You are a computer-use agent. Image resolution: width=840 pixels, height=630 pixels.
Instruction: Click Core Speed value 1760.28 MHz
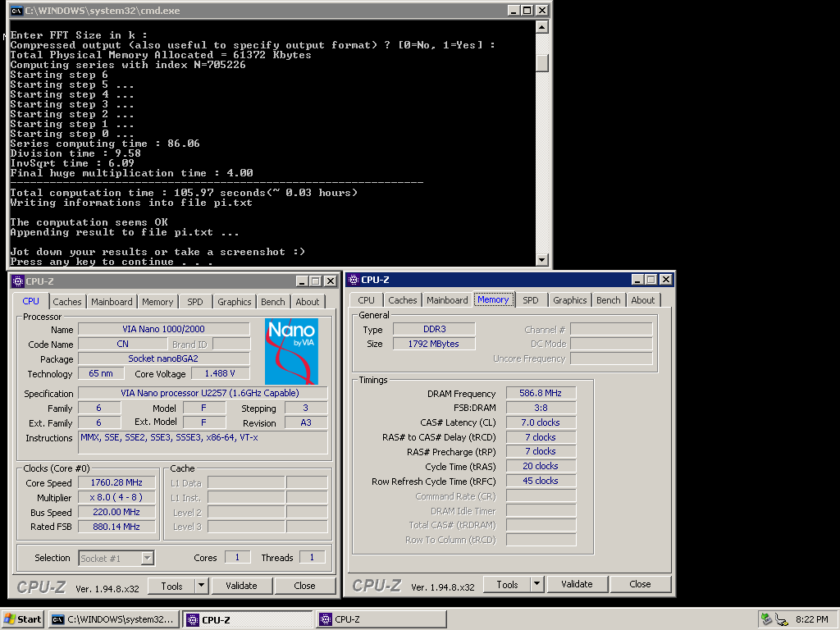tap(116, 482)
